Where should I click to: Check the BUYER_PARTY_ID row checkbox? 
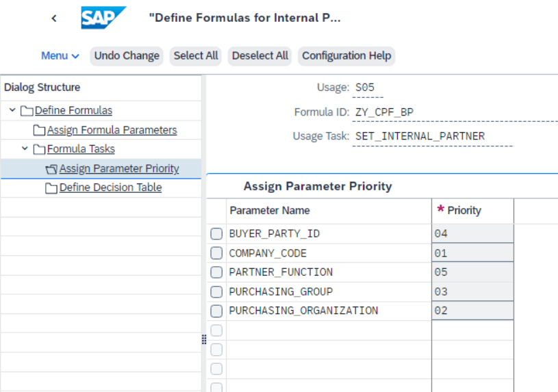pos(216,234)
